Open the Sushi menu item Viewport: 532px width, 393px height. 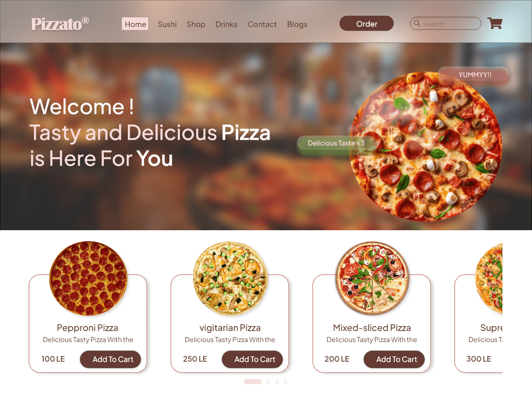pos(167,24)
